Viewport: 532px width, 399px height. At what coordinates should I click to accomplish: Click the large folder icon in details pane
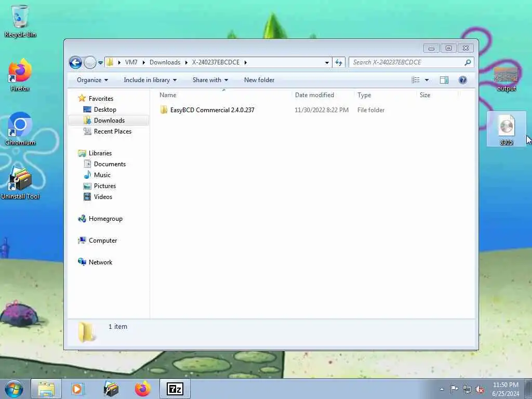tap(87, 332)
